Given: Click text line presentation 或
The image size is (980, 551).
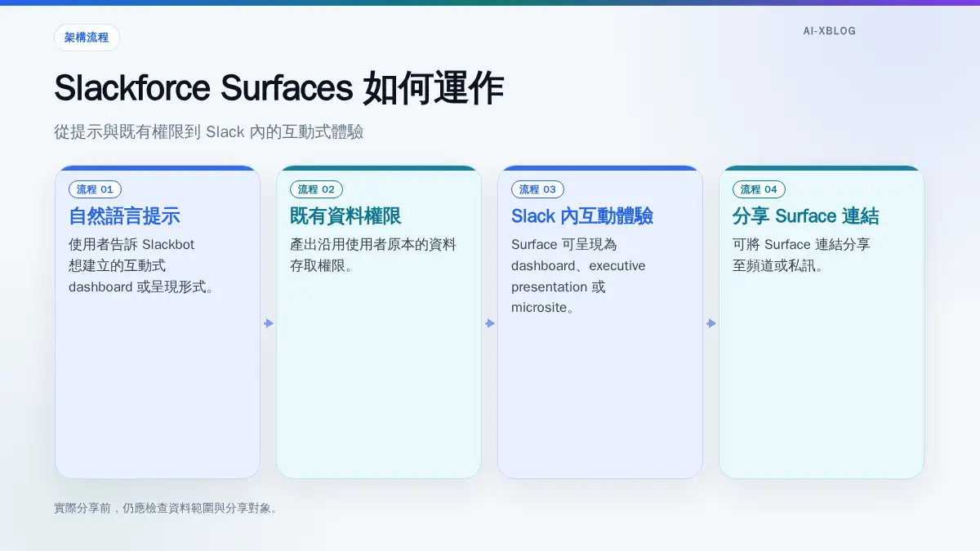Looking at the screenshot, I should 559,287.
